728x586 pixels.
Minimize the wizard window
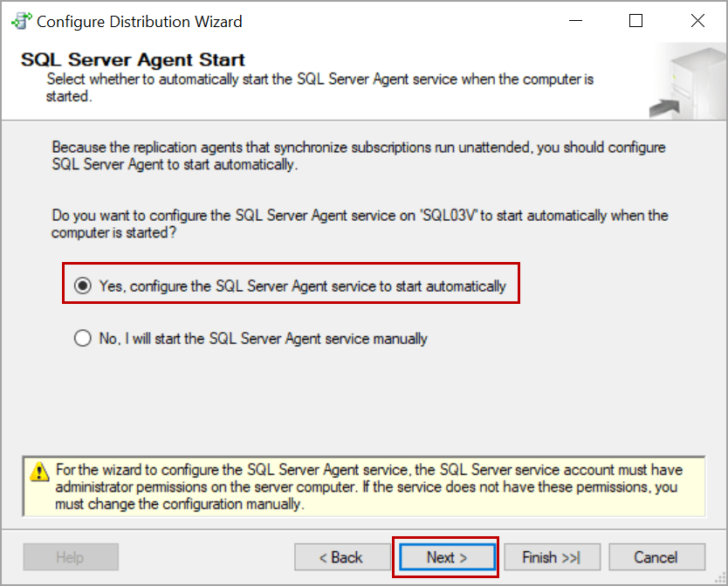[575, 20]
